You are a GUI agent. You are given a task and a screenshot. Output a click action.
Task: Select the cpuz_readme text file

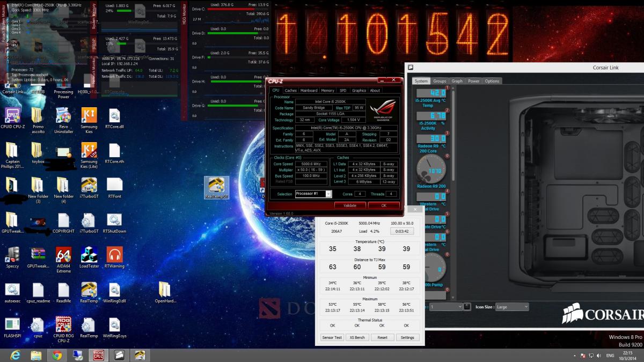pyautogui.click(x=38, y=293)
